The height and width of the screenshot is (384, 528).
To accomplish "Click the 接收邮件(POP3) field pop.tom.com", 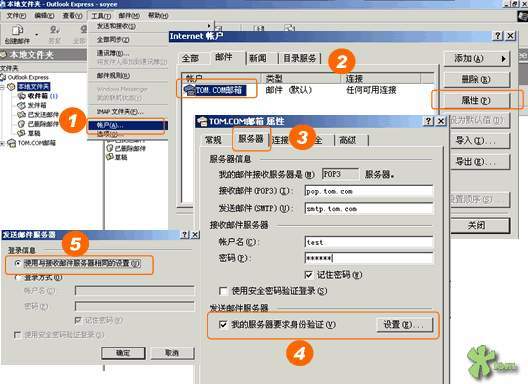I will 369,191.
